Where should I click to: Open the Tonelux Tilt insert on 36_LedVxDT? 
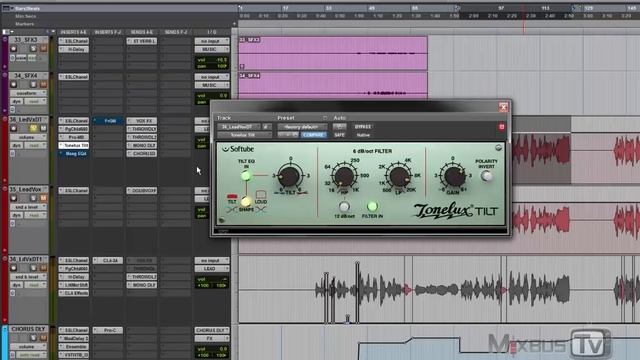click(x=73, y=145)
